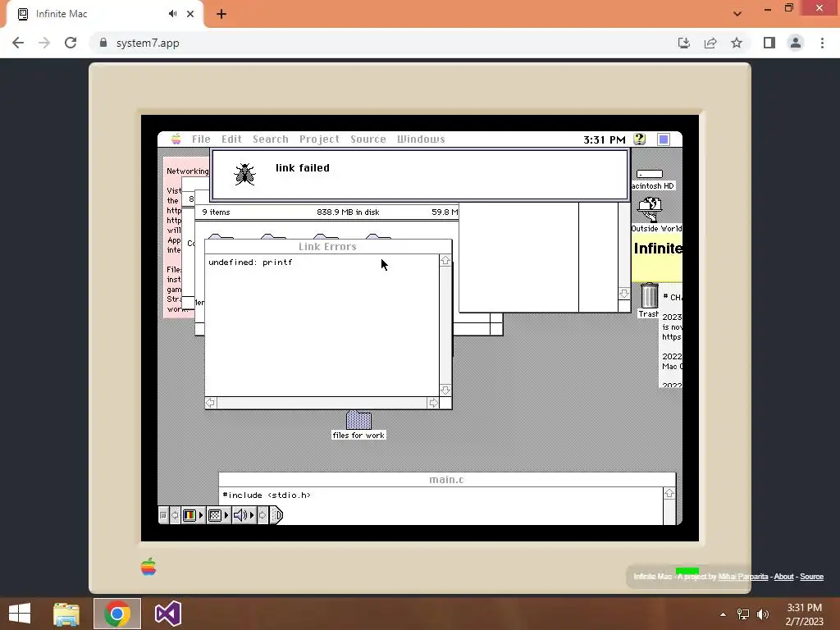Select the Outside World drive icon
The height and width of the screenshot is (630, 840).
[x=650, y=209]
